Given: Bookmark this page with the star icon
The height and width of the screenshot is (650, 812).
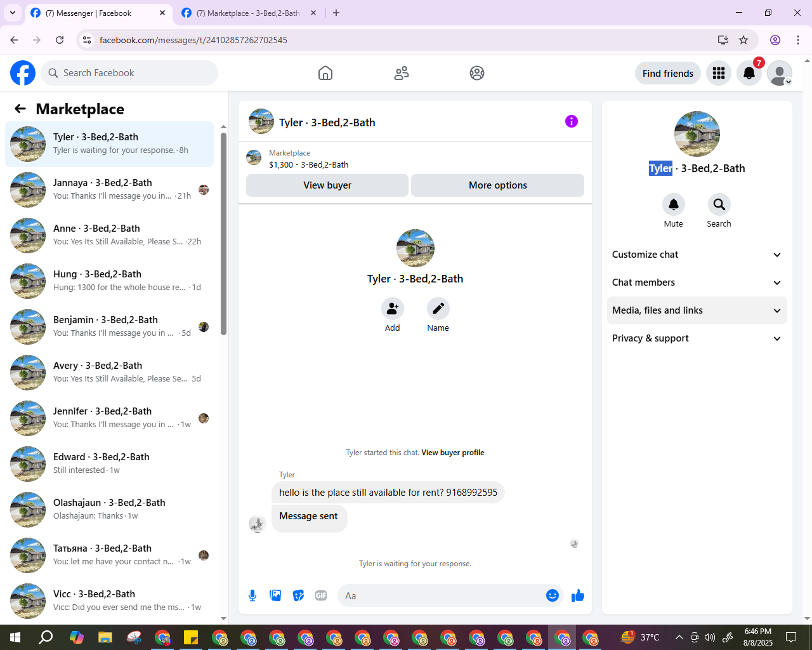Looking at the screenshot, I should (743, 40).
